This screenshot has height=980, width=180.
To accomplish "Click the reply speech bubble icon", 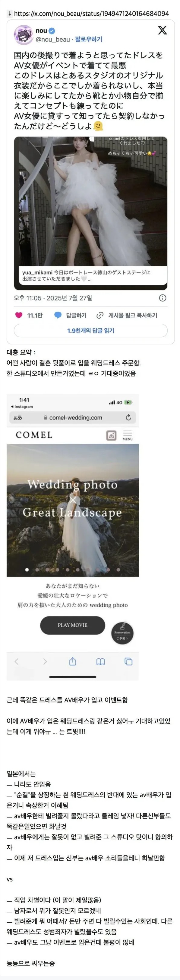I will click(x=58, y=315).
